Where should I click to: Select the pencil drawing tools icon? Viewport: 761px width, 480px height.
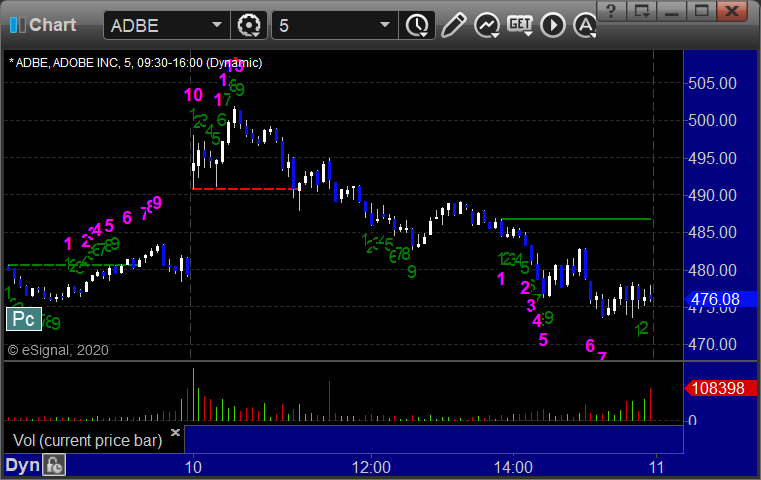coord(453,25)
